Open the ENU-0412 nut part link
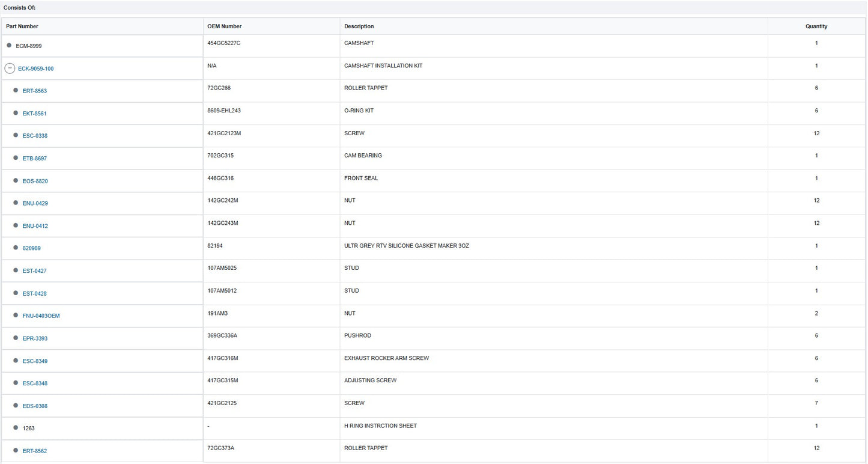868x464 pixels. click(35, 226)
